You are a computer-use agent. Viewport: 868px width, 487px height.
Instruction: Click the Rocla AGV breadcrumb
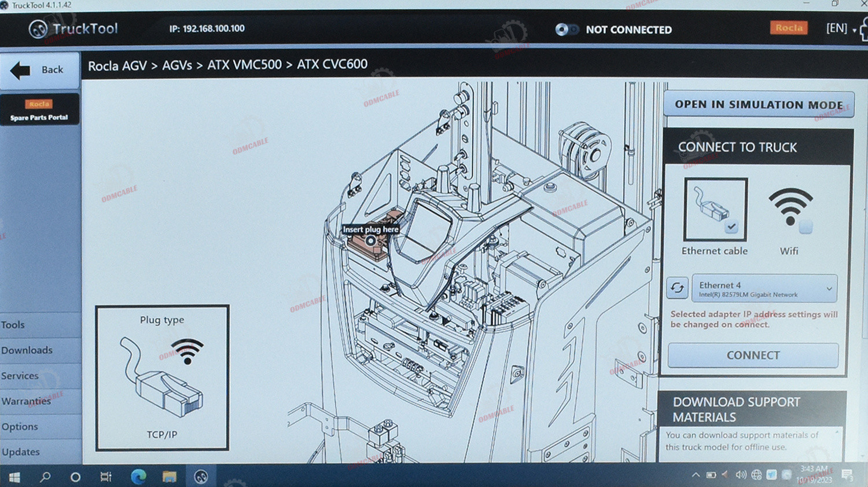click(117, 66)
